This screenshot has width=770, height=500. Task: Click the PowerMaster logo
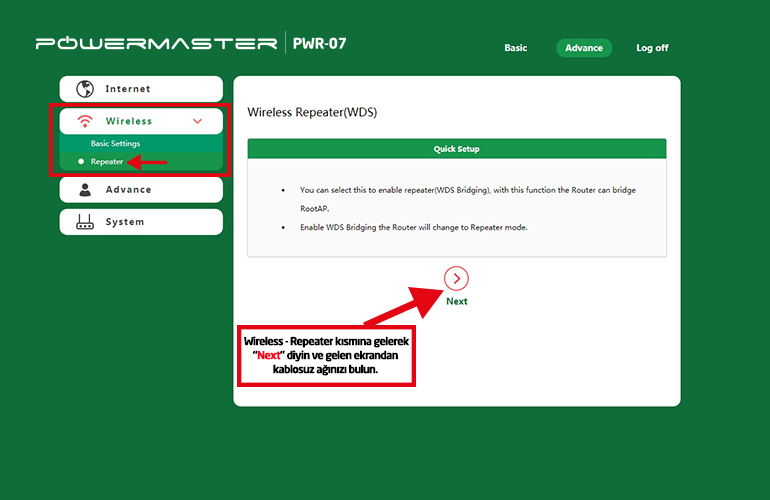156,44
